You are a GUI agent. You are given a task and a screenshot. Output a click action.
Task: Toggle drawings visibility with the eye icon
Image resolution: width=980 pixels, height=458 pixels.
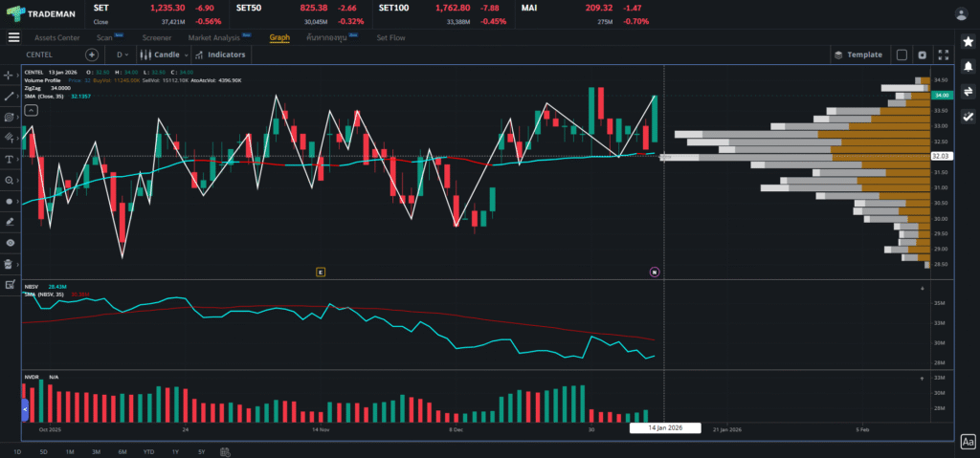(x=10, y=243)
